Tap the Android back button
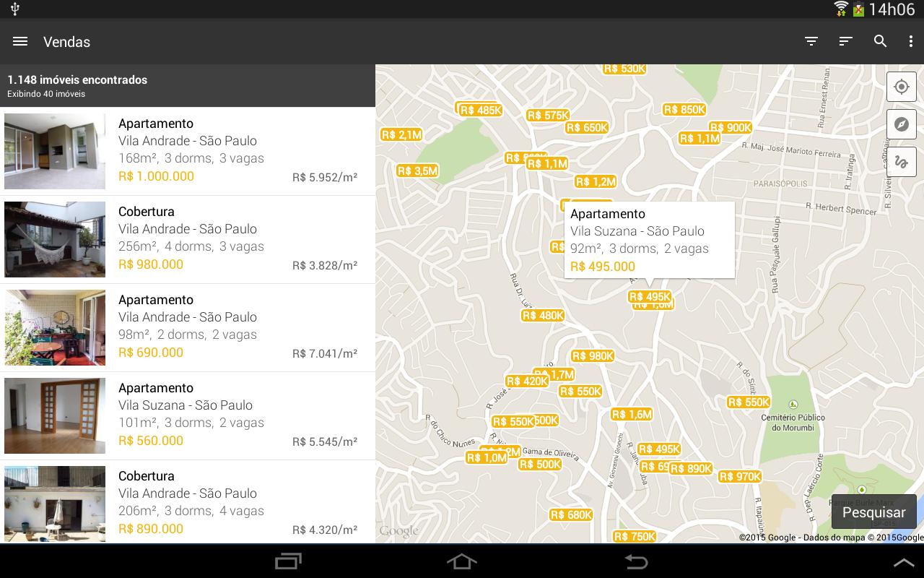Viewport: 924px width, 578px height. (x=636, y=561)
